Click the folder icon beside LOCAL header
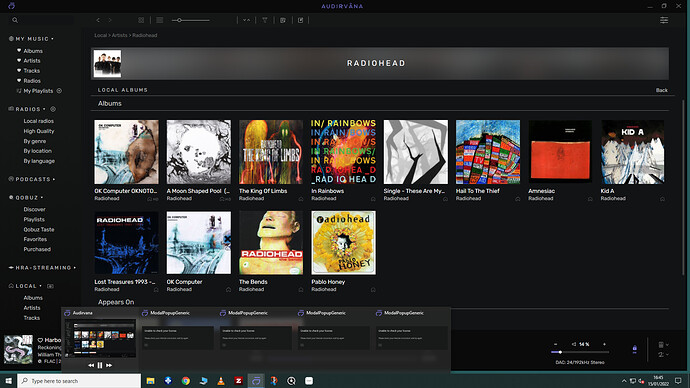690x388 pixels. (50, 286)
